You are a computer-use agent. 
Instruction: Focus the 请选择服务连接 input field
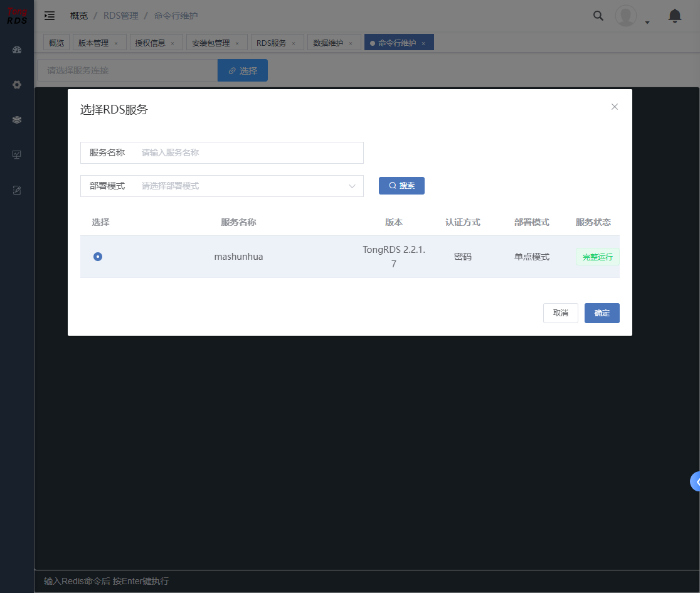click(127, 70)
